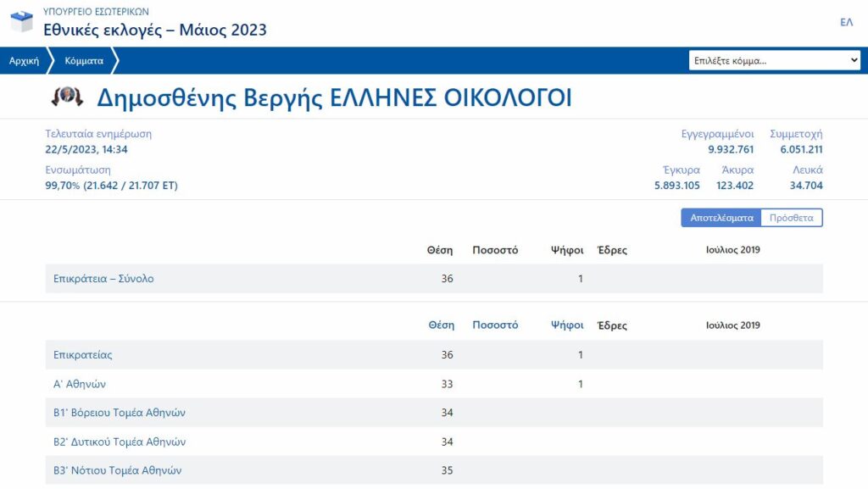This screenshot has height=489, width=868.
Task: Click the party name heading ΕΛΛΗΝΕΣ ΟΙΚΟΛΟΓΟΙ
Action: 451,97
